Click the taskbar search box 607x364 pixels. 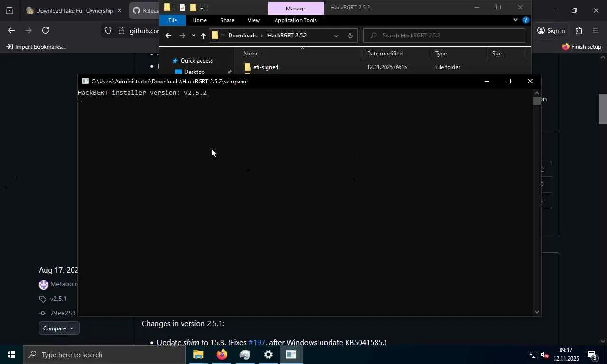click(104, 355)
